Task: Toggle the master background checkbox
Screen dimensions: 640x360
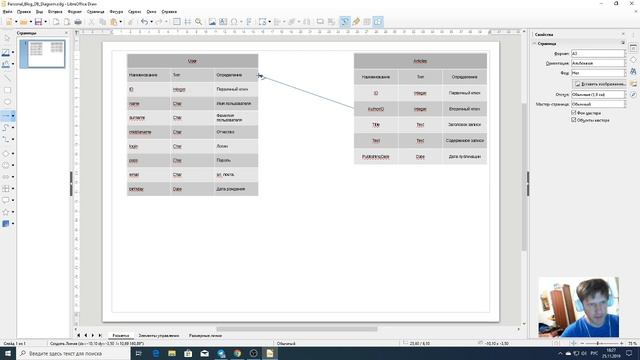Action: tap(573, 113)
